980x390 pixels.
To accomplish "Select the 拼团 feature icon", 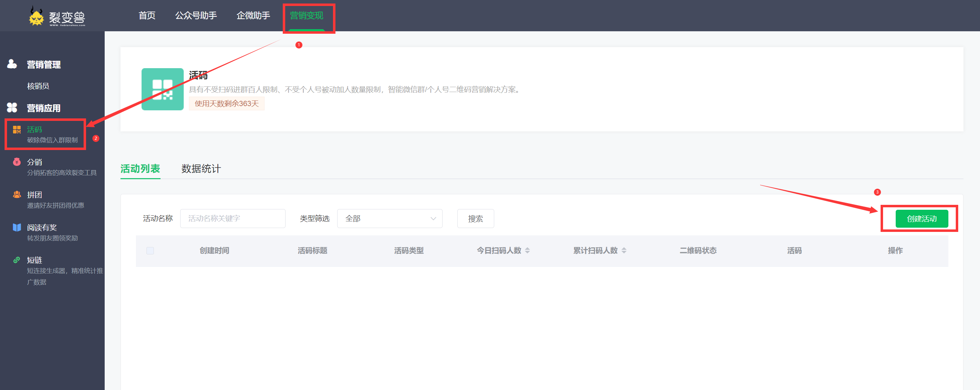I will 17,194.
